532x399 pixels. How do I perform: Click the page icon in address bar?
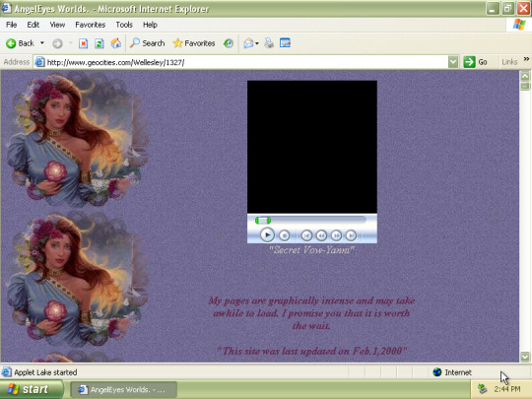(x=39, y=62)
